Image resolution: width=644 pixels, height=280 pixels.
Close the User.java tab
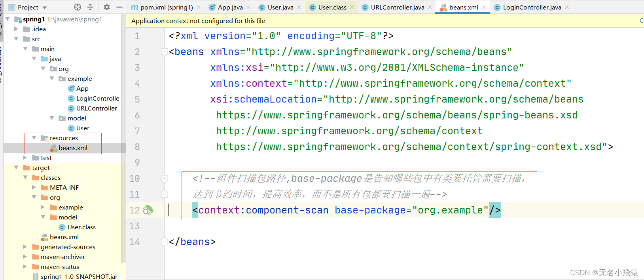[299, 7]
